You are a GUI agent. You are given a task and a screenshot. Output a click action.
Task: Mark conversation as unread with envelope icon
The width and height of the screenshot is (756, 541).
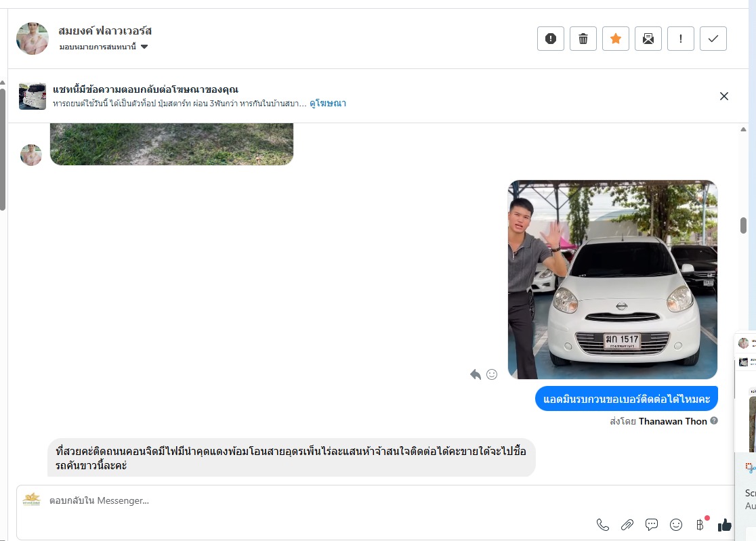[x=648, y=39]
